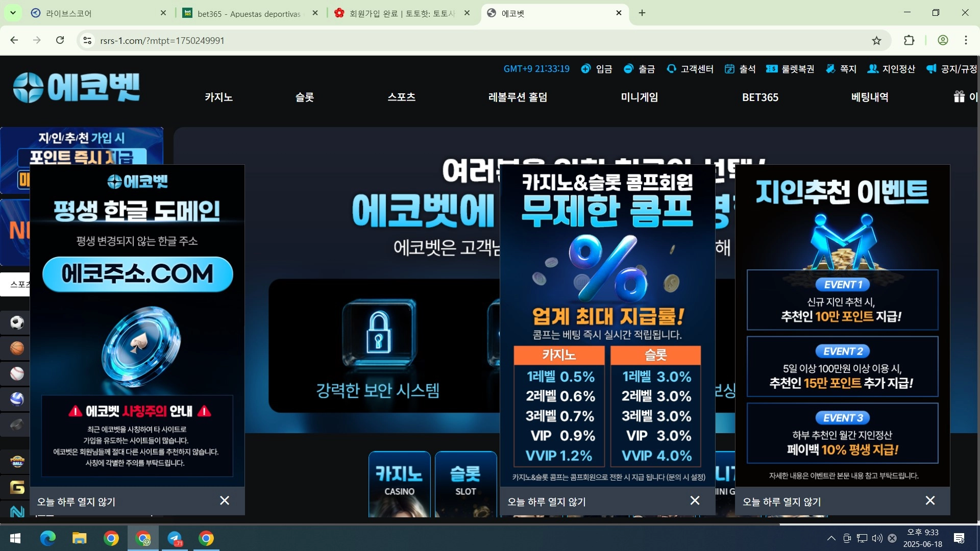980x551 pixels.
Task: Select 오늘 하루 열지 않기 on domain popup
Action: 76,502
